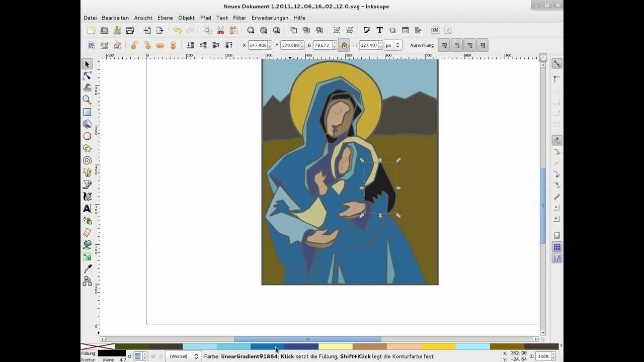Select the Paint bucket fill tool
644x362 pixels.
click(87, 245)
